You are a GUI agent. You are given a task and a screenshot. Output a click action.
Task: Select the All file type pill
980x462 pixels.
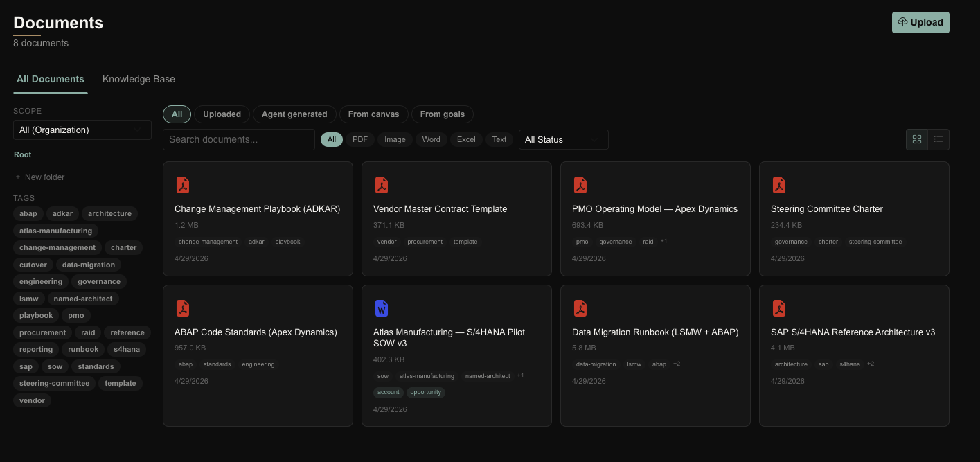(332, 139)
